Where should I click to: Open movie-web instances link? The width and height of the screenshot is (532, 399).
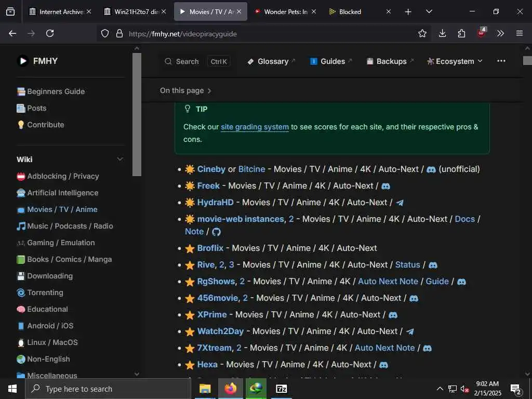(241, 219)
